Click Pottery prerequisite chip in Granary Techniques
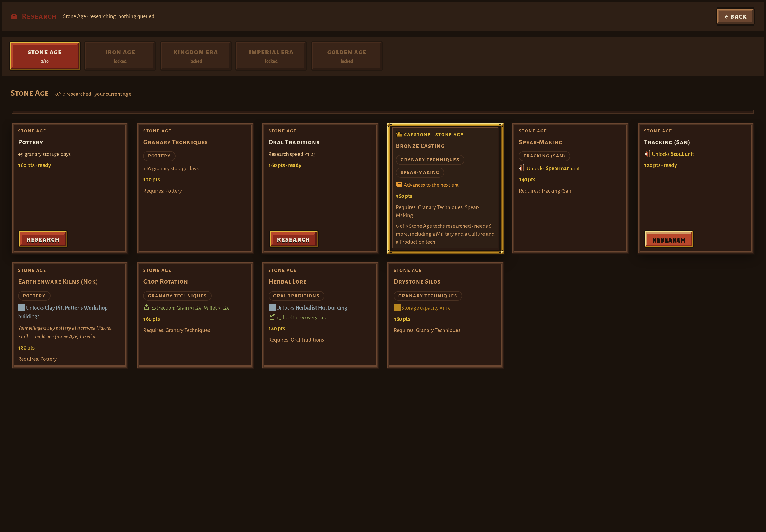Viewport: 766px width, 532px height. coord(159,156)
